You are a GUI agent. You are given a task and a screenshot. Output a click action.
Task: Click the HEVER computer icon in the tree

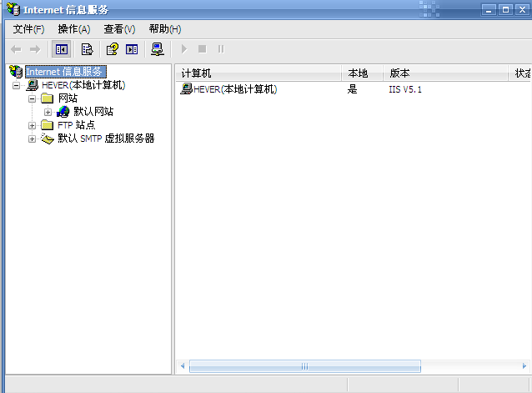click(x=33, y=85)
